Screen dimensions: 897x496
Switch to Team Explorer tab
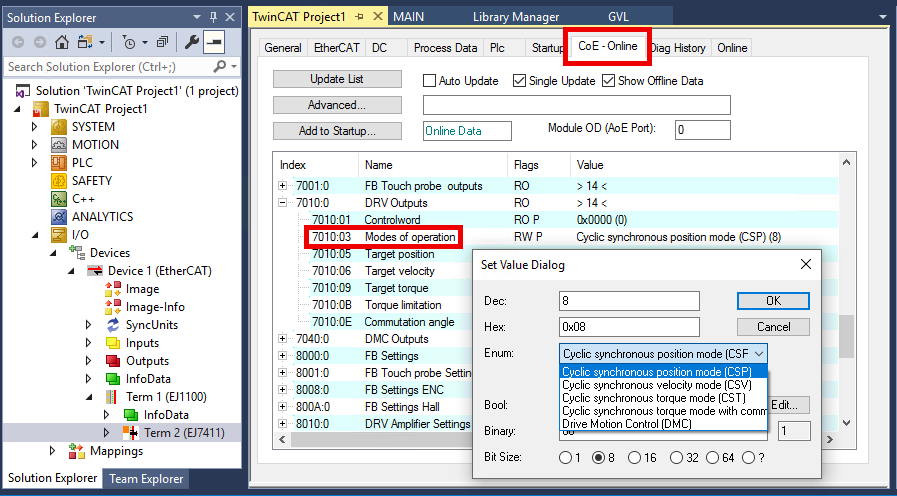pos(146,479)
